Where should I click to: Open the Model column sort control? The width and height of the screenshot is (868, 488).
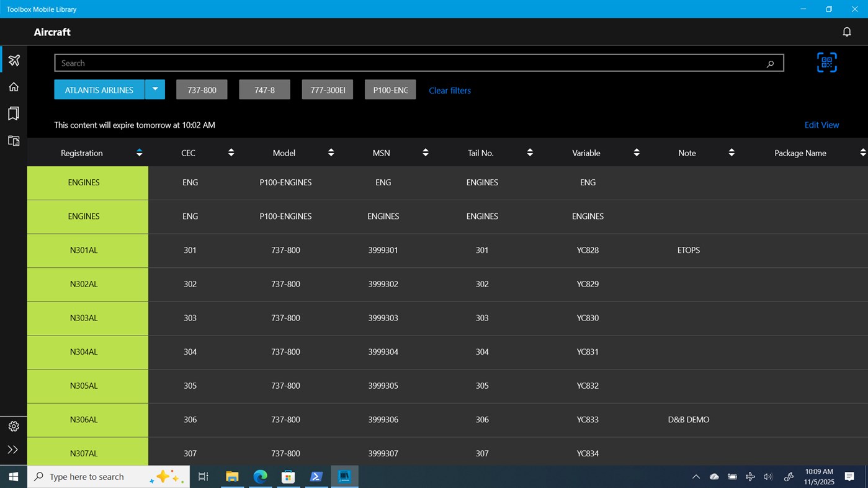click(x=331, y=152)
